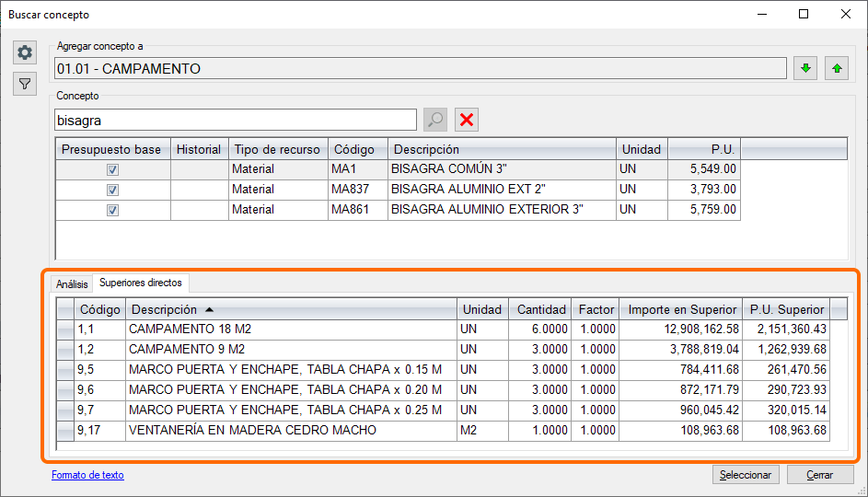Click the row selector for code 9,17
Screen dimensions: 868x497
click(x=65, y=431)
